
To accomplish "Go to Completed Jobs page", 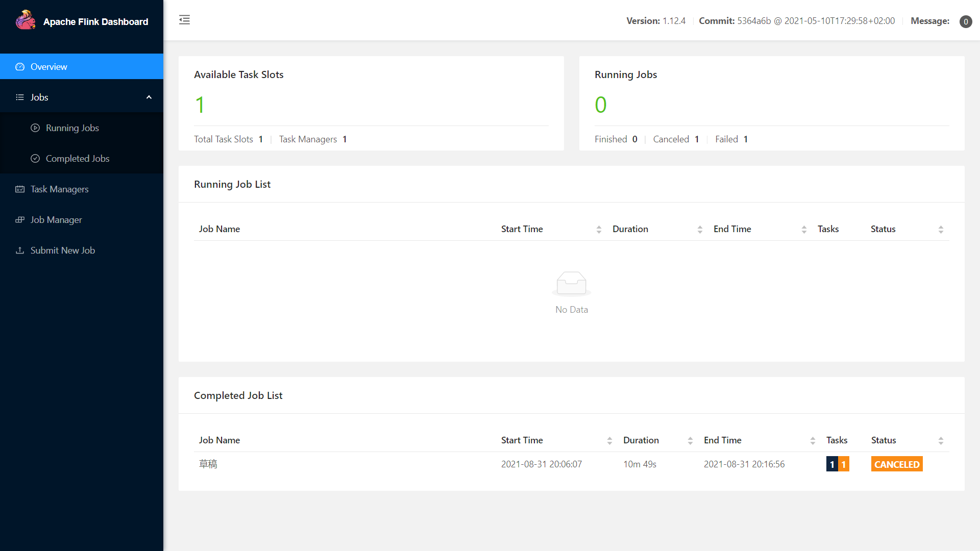I will (77, 159).
